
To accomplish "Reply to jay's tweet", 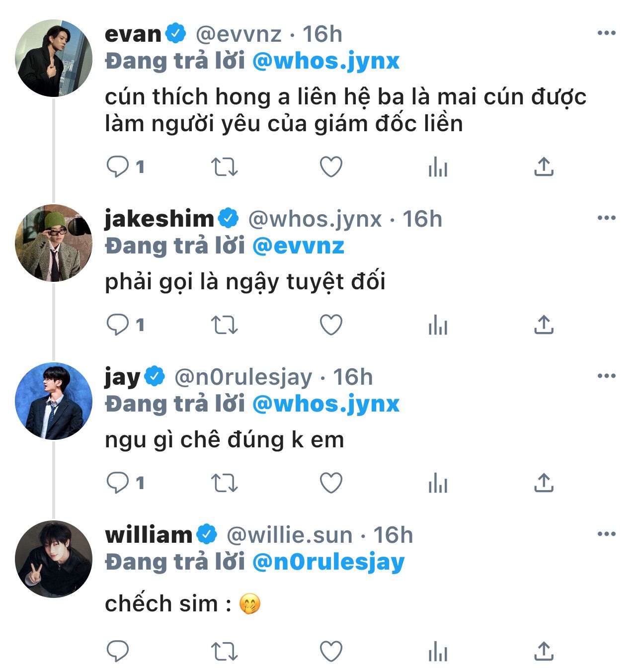I will pos(118,483).
